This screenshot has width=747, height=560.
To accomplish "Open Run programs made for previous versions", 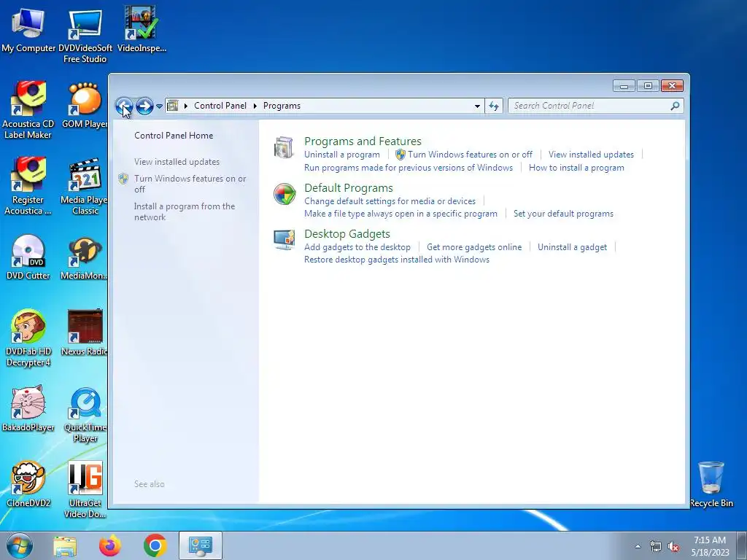I will [x=409, y=168].
